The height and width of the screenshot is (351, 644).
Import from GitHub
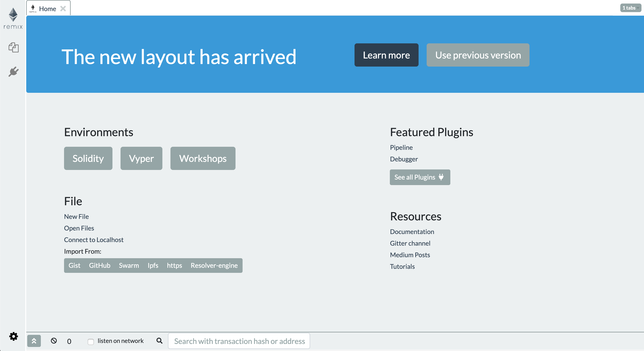100,266
